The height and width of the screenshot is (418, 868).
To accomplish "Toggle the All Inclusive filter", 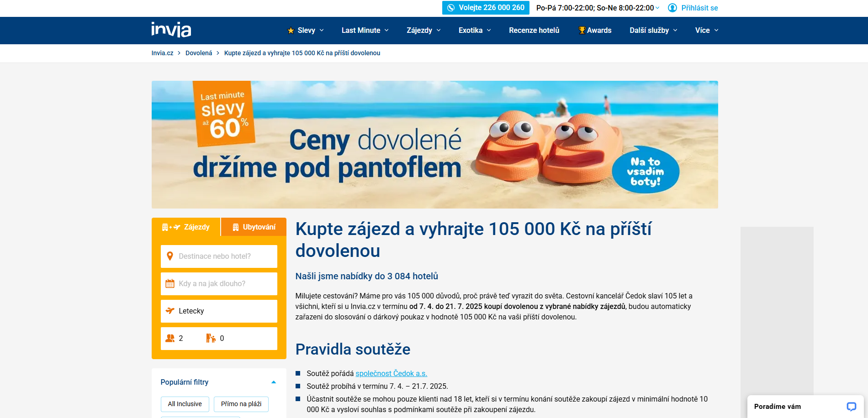I will point(185,404).
